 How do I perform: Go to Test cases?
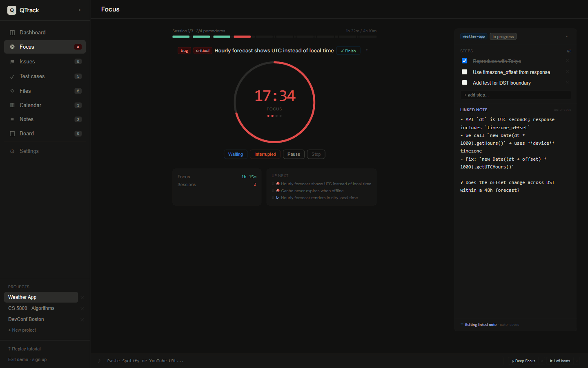(x=45, y=76)
